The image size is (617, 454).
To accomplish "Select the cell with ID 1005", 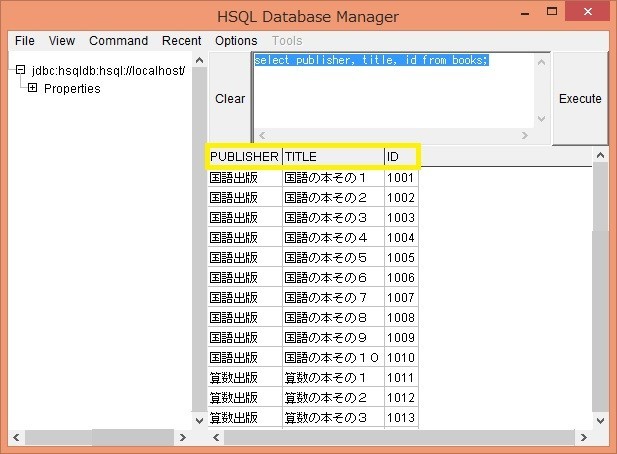I will pos(401,257).
